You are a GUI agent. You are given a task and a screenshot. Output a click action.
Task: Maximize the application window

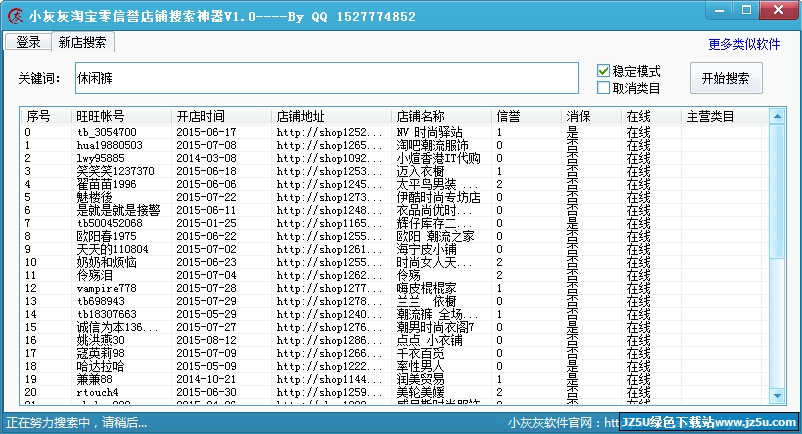point(746,10)
